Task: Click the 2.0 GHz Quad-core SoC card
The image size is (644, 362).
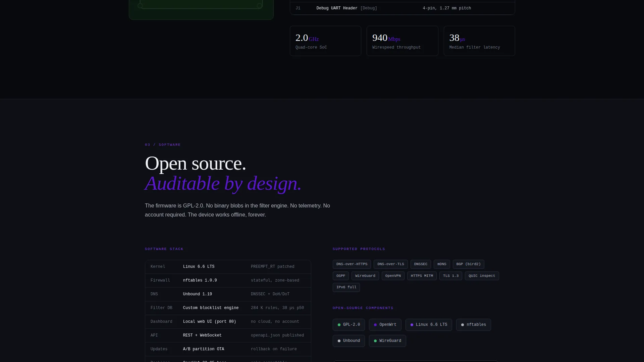Action: (325, 41)
